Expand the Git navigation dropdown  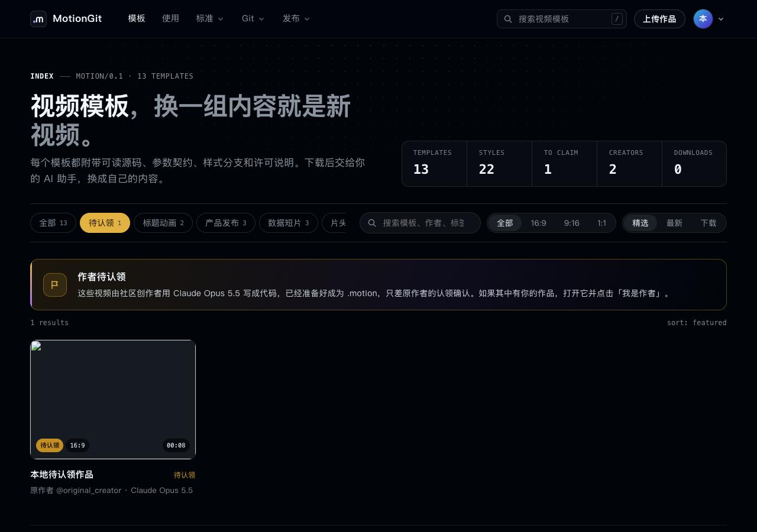coord(253,19)
